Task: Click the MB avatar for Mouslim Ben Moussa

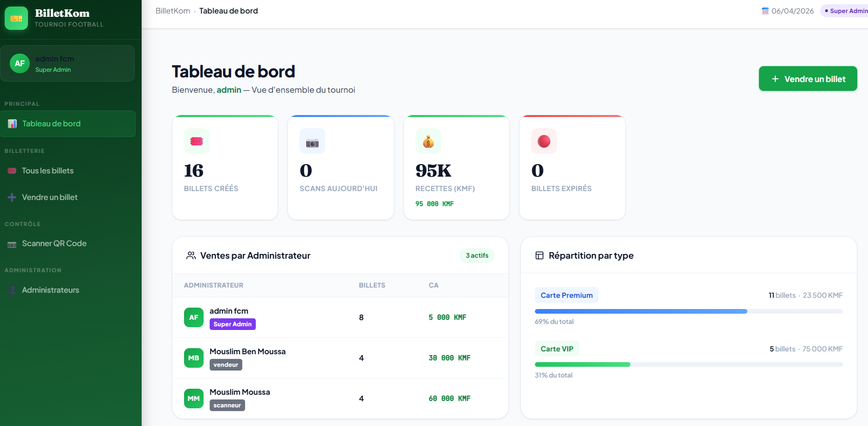Action: [194, 358]
